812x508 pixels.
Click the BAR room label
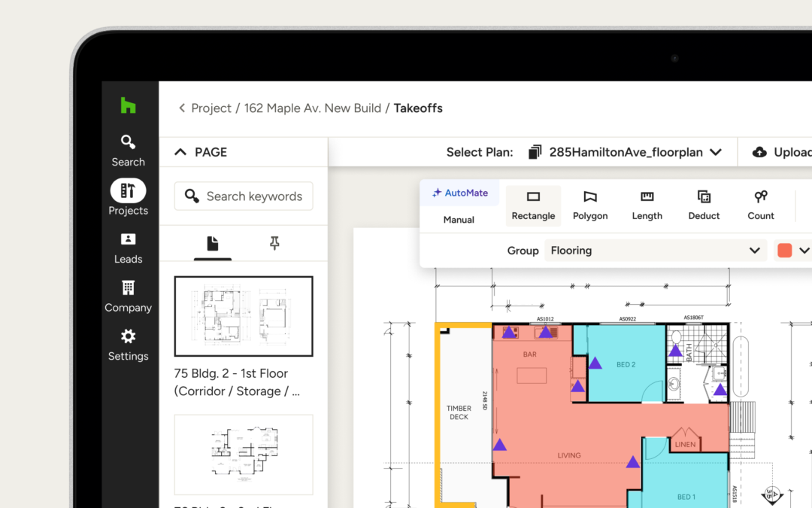tap(530, 354)
